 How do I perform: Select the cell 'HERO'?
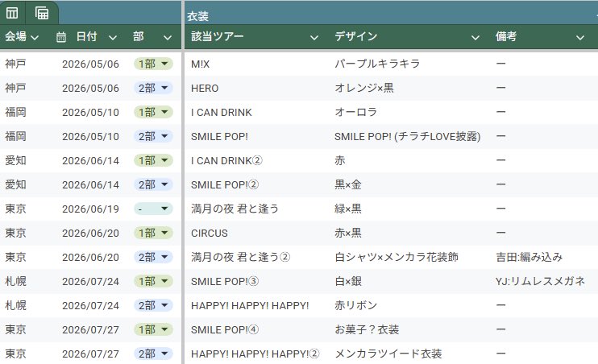(205, 89)
